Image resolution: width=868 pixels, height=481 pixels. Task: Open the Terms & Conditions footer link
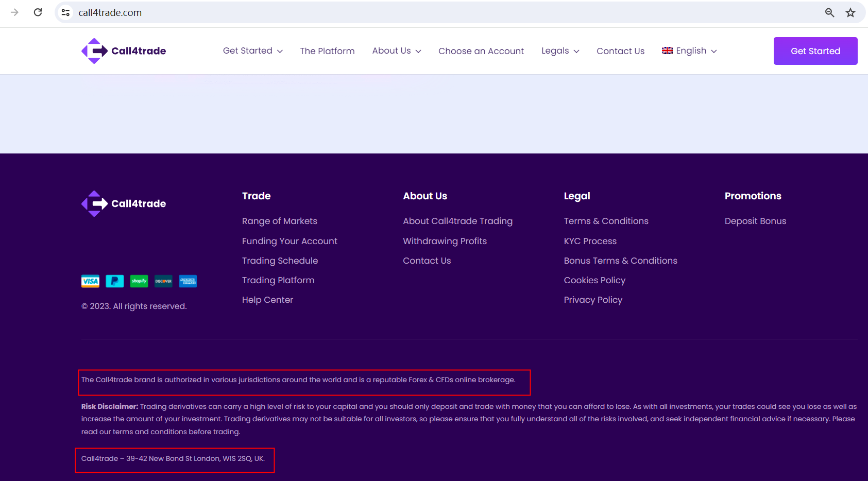click(606, 221)
